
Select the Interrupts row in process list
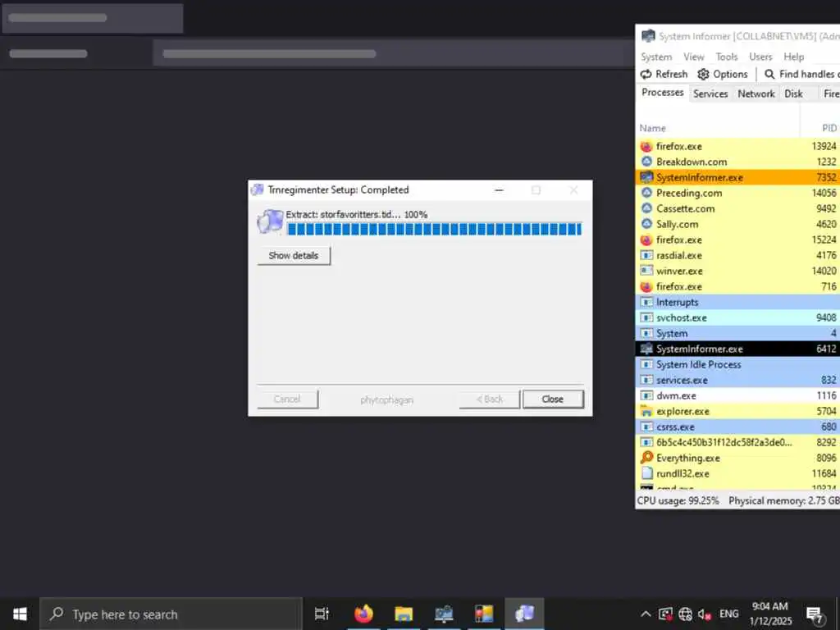(x=737, y=302)
